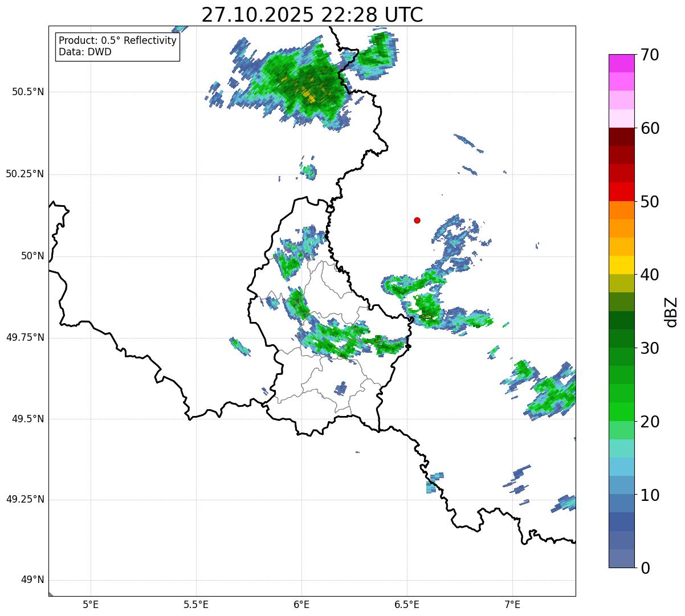Click the colorbar value '50'

tap(650, 202)
